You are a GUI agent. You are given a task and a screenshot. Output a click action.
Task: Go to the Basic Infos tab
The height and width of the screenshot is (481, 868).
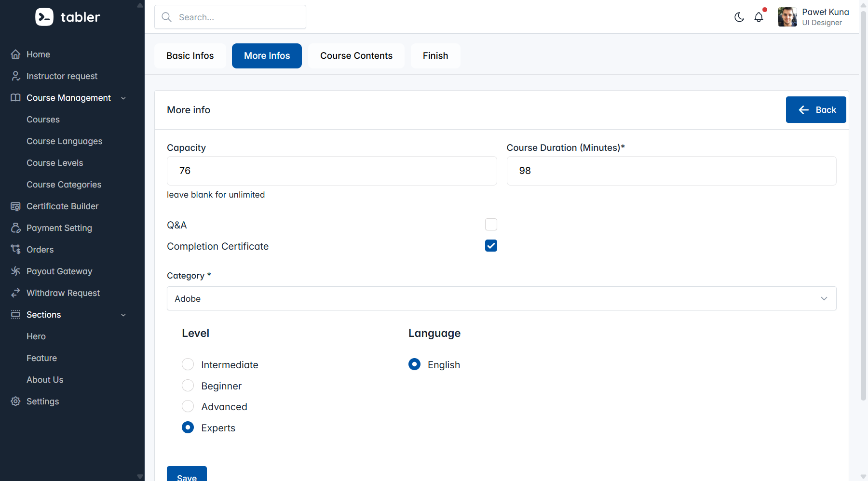tap(190, 56)
